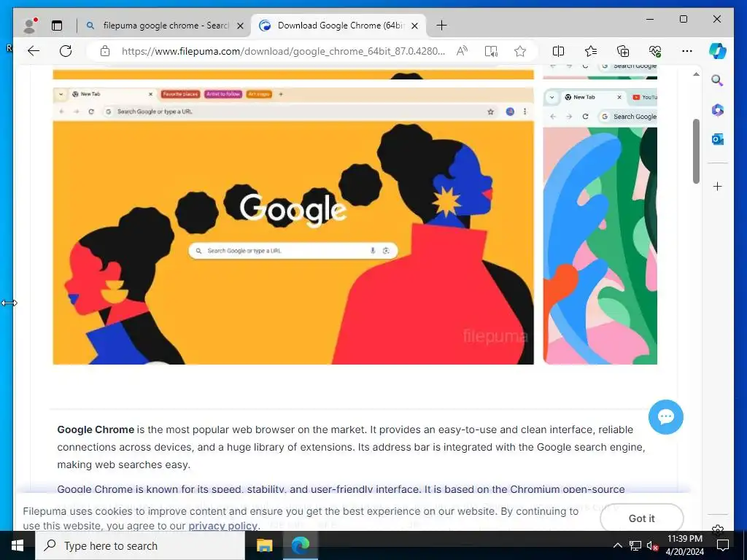Open File Explorer from taskbar

click(264, 545)
